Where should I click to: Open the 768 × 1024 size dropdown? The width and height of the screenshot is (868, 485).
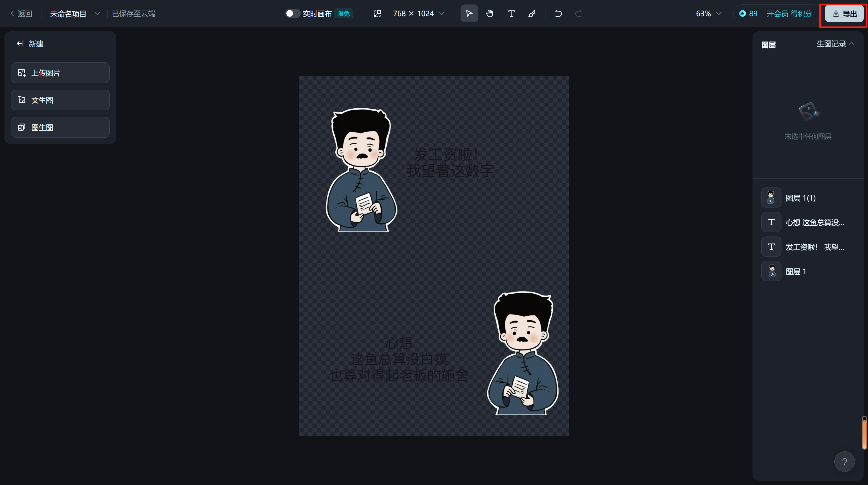tap(442, 13)
